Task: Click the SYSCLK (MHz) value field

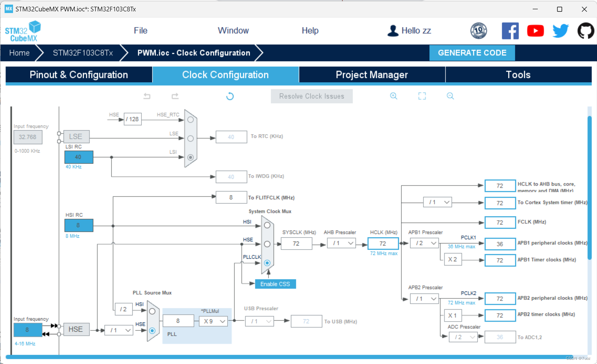Action: tap(296, 244)
